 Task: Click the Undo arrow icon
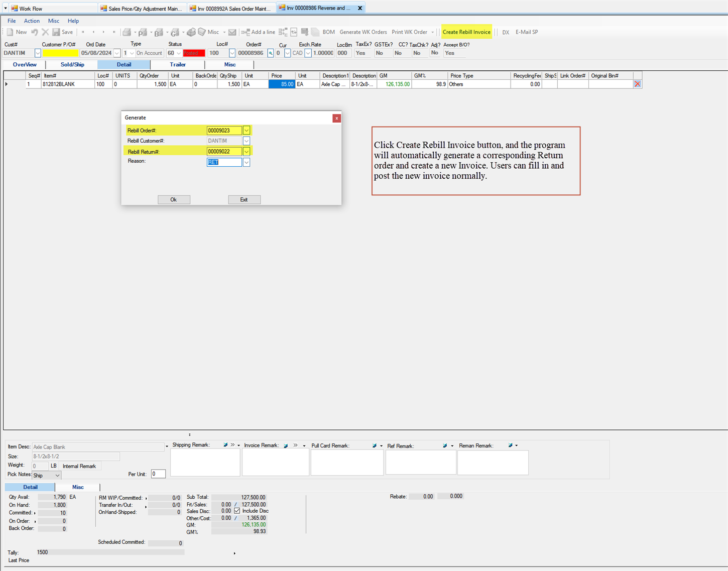pos(34,32)
